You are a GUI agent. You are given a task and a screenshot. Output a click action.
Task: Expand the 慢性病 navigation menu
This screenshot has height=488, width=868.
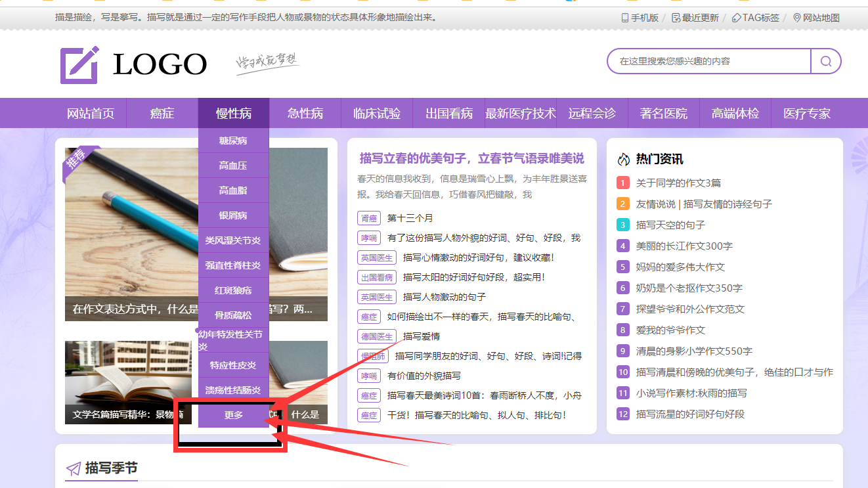coord(234,114)
